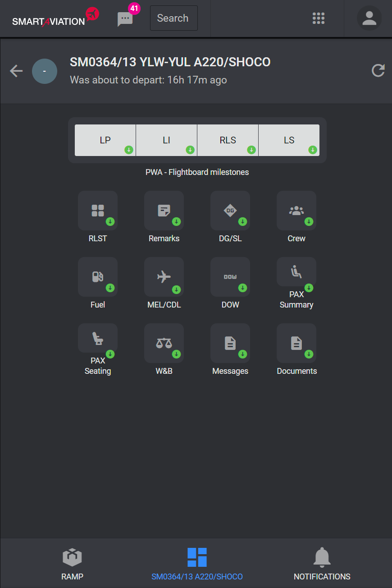This screenshot has height=588, width=392.
Task: Open the Messages tile
Action: pyautogui.click(x=230, y=343)
